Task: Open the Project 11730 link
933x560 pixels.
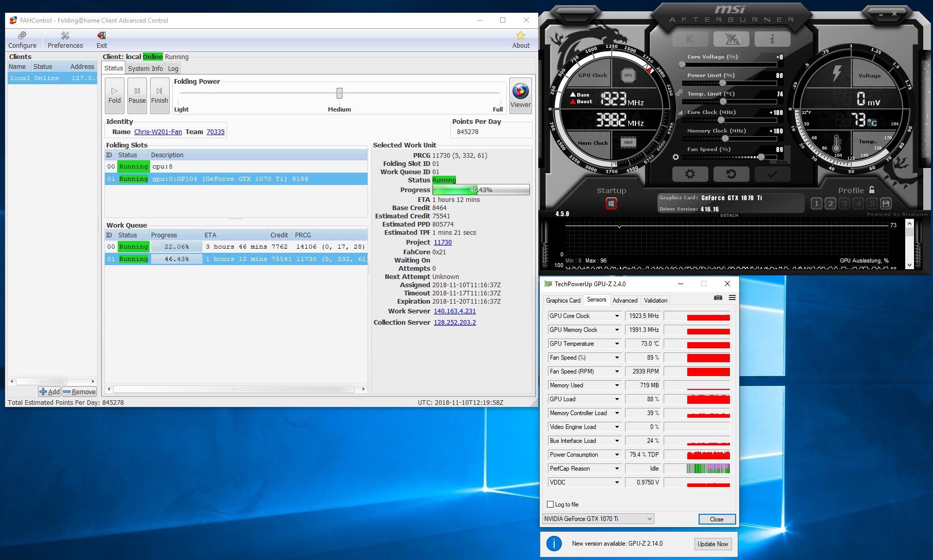Action: click(x=443, y=242)
